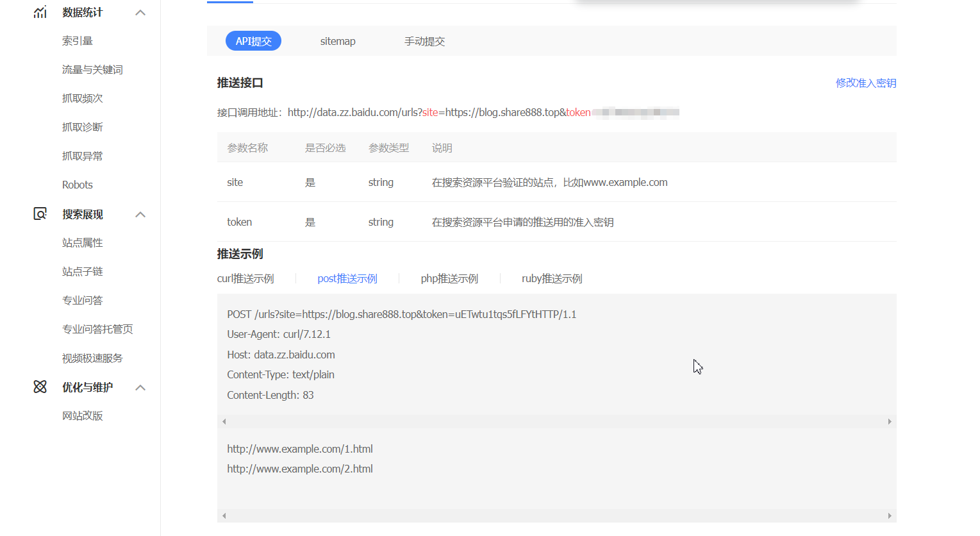
Task: Click the 是否必选 column header
Action: pos(326,147)
